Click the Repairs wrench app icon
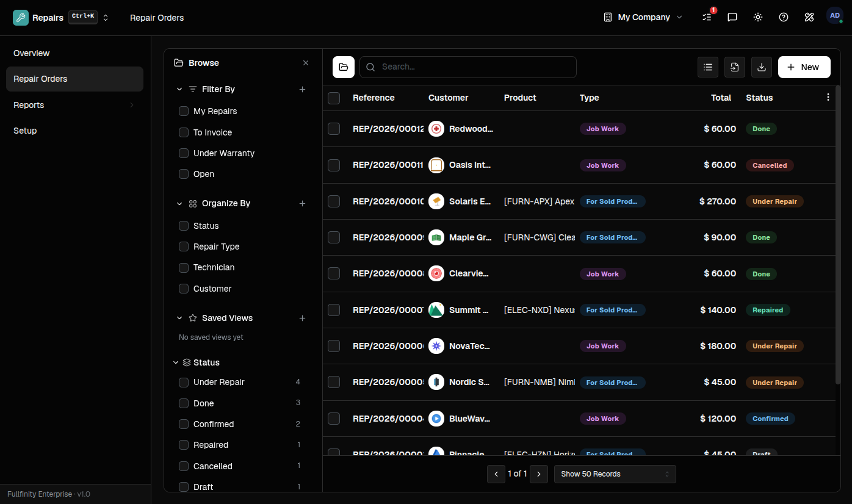 (x=21, y=18)
